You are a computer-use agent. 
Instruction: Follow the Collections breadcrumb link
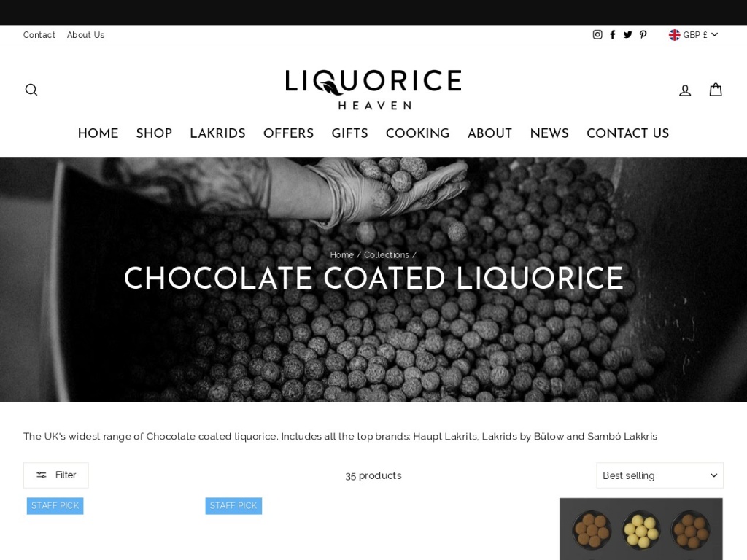coord(387,254)
